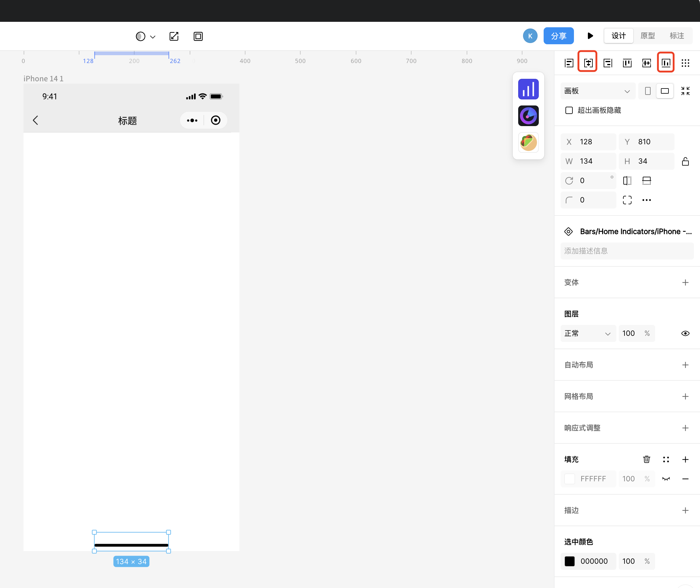700x588 pixels.
Task: Toggle the aspect ratio lock
Action: tap(685, 161)
